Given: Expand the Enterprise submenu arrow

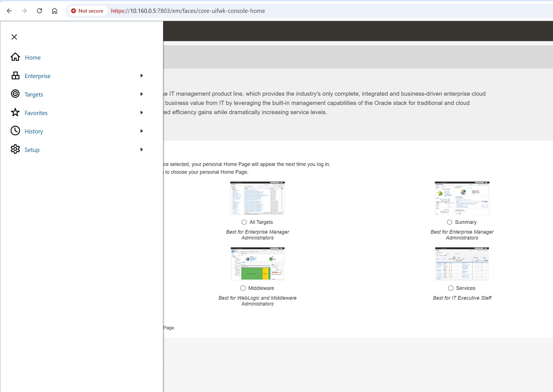Looking at the screenshot, I should tap(142, 76).
